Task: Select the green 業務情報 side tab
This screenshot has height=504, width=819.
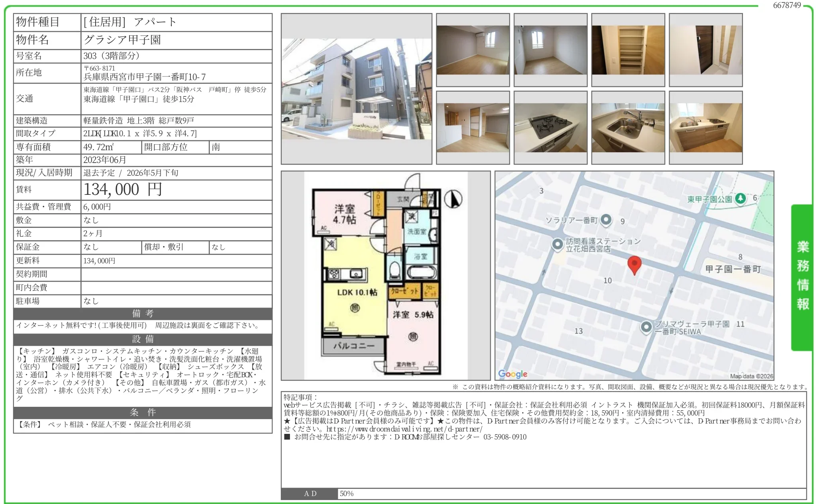Action: [x=802, y=277]
